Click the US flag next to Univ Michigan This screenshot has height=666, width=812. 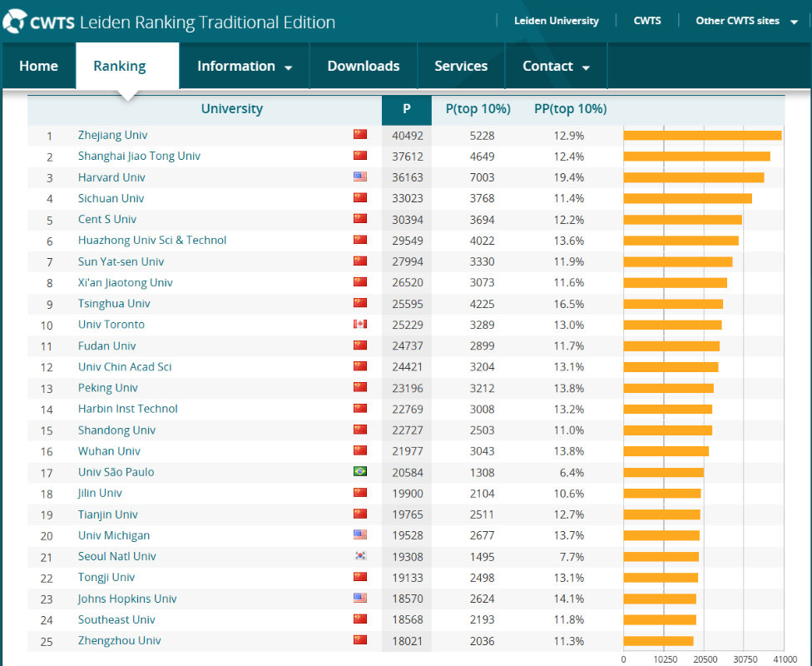click(x=360, y=535)
